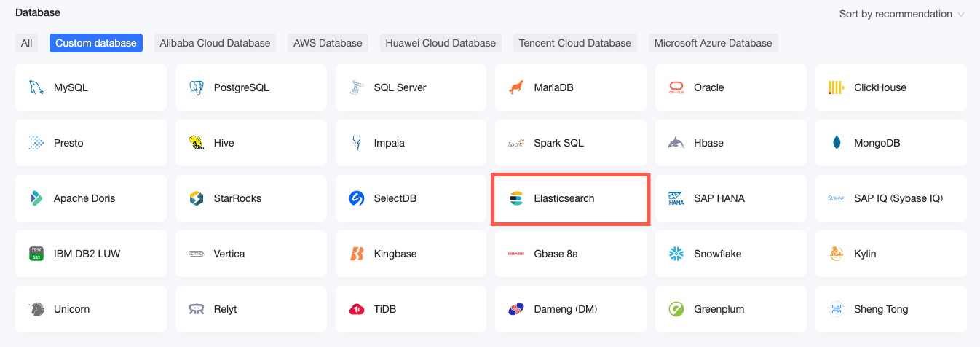Image resolution: width=980 pixels, height=347 pixels.
Task: Click the PostgreSQL label text
Action: (x=242, y=87)
